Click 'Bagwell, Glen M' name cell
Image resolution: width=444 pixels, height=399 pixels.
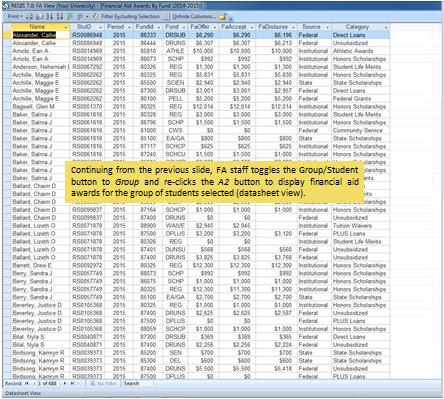[40, 106]
